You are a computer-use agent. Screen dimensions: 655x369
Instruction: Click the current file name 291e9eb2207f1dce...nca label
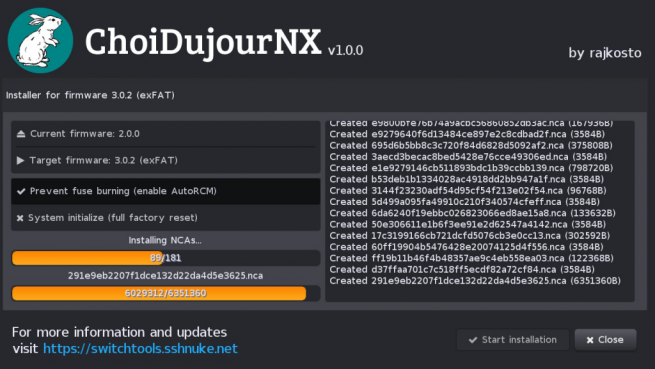(165, 276)
